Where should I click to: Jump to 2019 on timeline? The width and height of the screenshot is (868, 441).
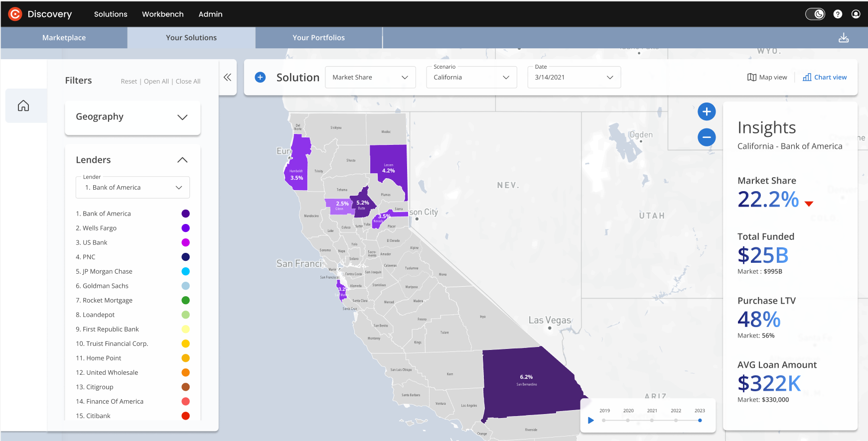click(x=604, y=420)
